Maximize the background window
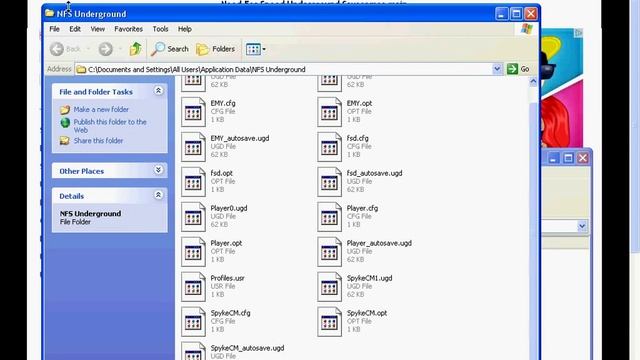The width and height of the screenshot is (640, 360). tap(568, 158)
